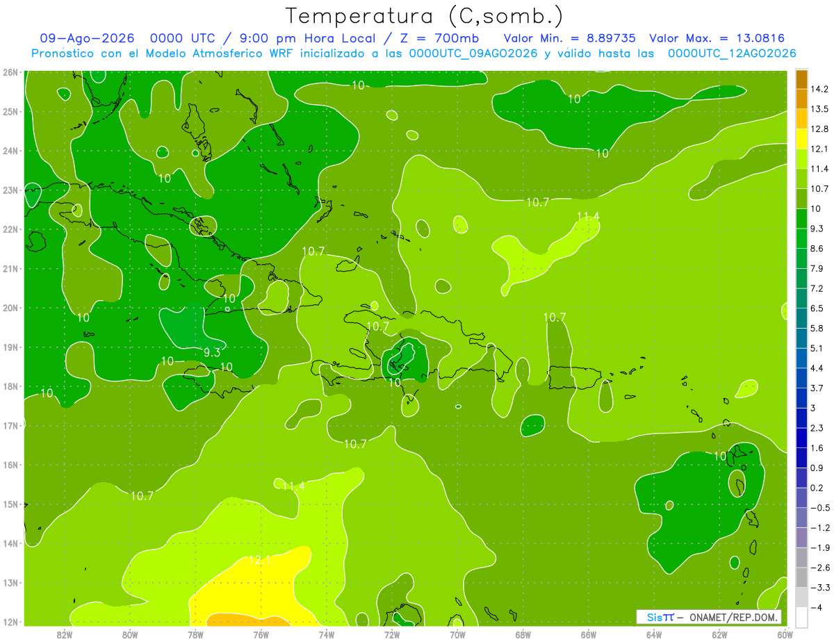Click the orange colorbar swatch between 13.5 and 14.2

(x=801, y=99)
